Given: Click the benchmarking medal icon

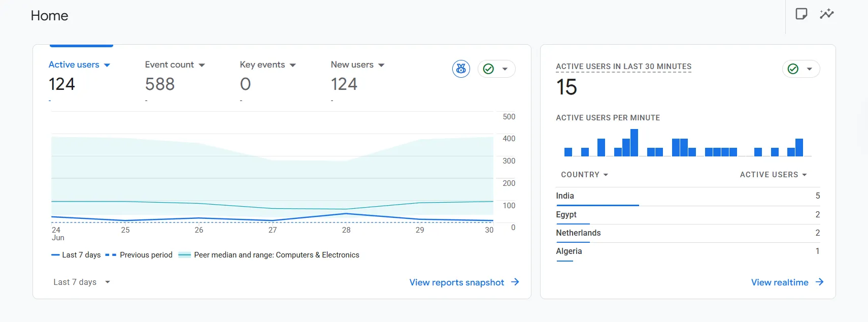Looking at the screenshot, I should pyautogui.click(x=461, y=69).
